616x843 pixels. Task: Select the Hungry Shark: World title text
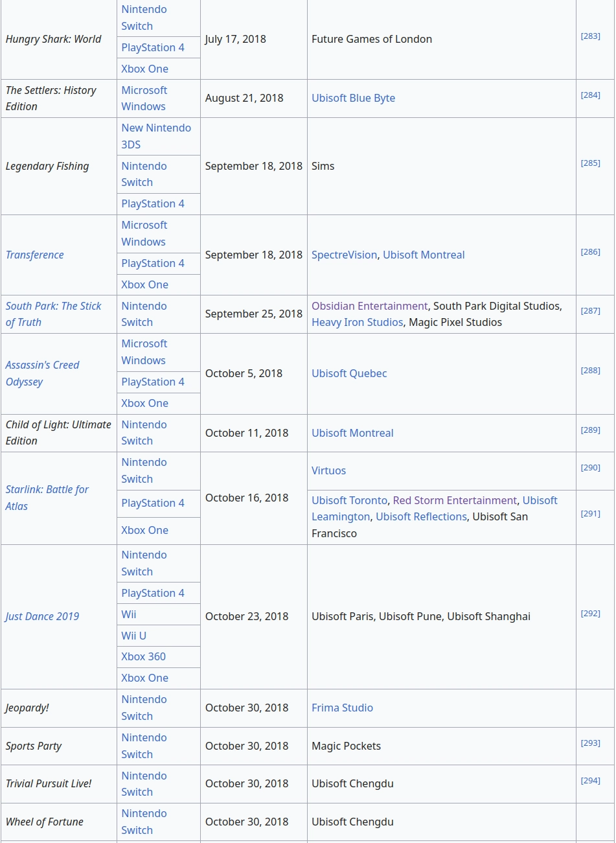click(x=53, y=39)
